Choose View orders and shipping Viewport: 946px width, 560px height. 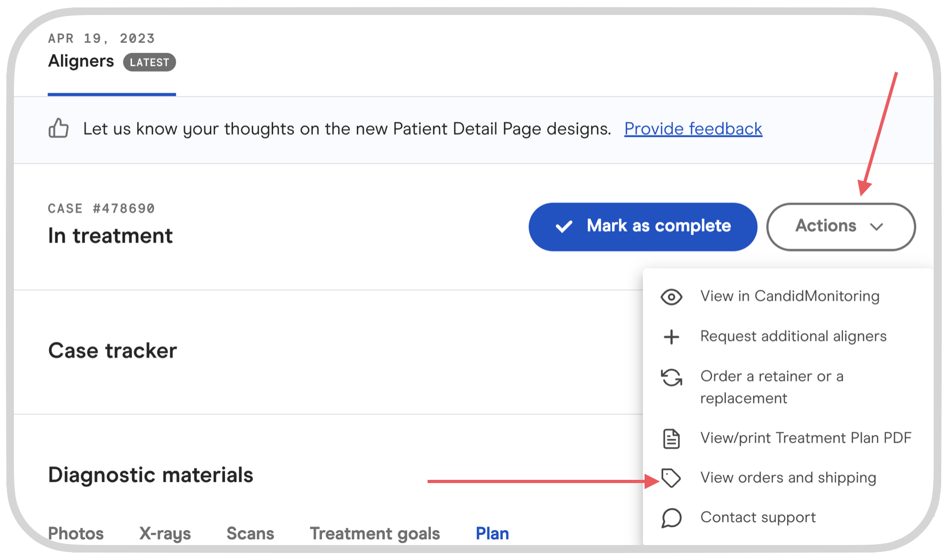coord(788,478)
